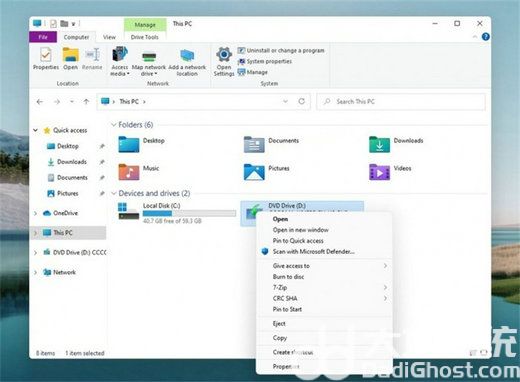Click the This PC address bar path

tap(129, 101)
